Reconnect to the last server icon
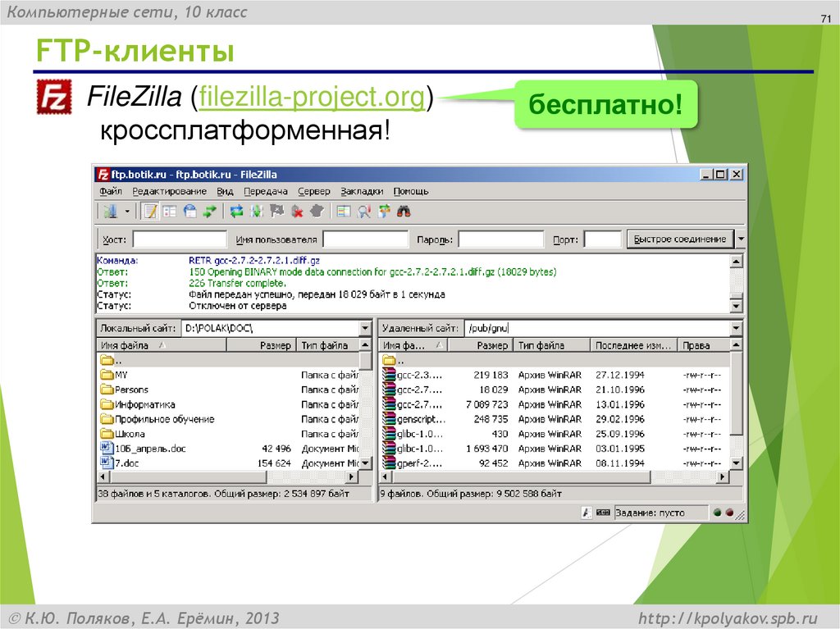This screenshot has width=840, height=629. [317, 212]
